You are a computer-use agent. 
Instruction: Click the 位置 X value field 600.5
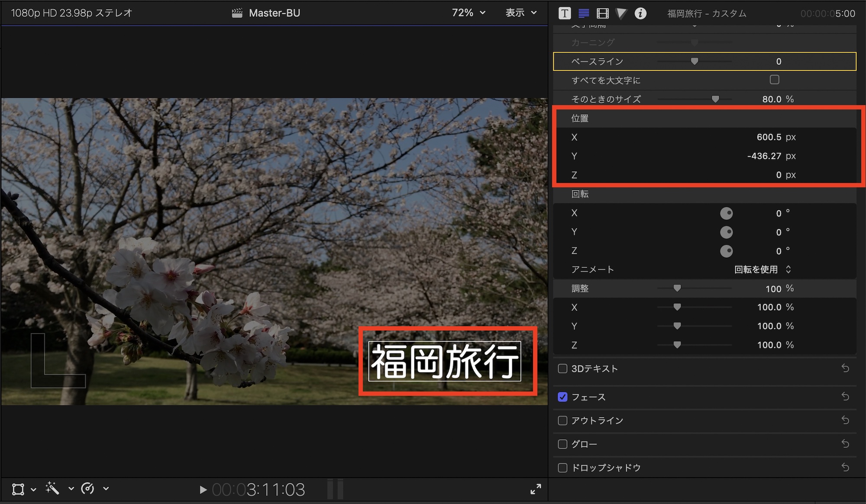(x=769, y=137)
